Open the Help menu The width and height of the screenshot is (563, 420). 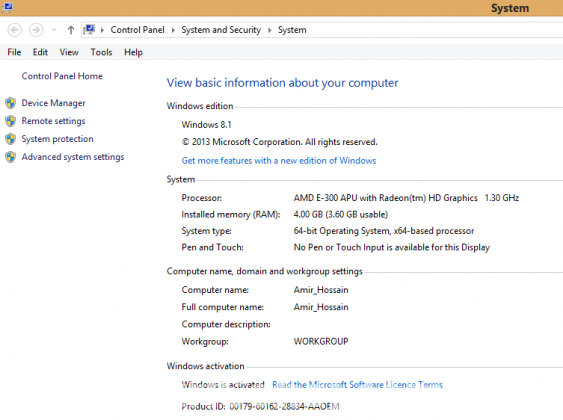133,52
